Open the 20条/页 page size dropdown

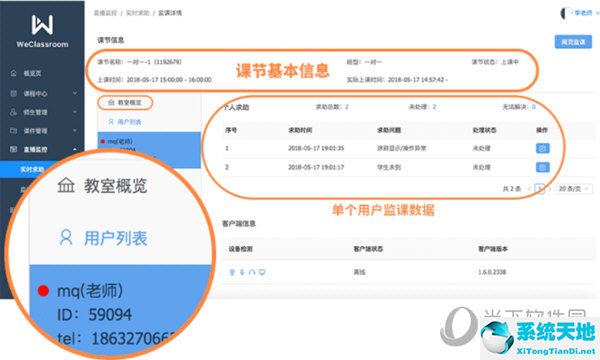point(573,189)
